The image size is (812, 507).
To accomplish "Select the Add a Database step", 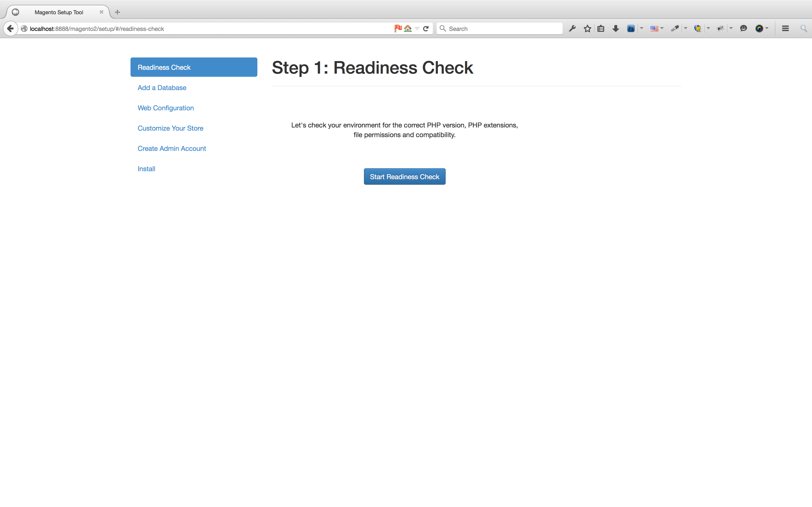I will [x=162, y=87].
